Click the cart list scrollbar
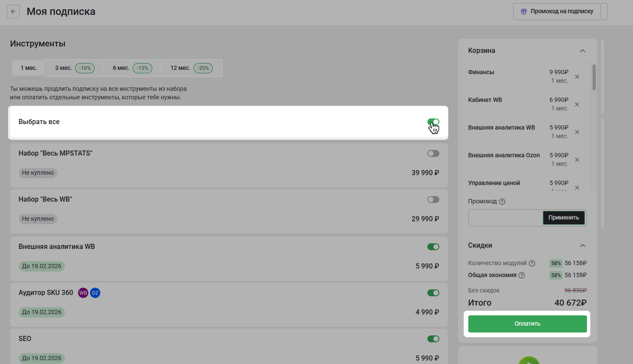Image resolution: width=633 pixels, height=364 pixels. coord(594,77)
